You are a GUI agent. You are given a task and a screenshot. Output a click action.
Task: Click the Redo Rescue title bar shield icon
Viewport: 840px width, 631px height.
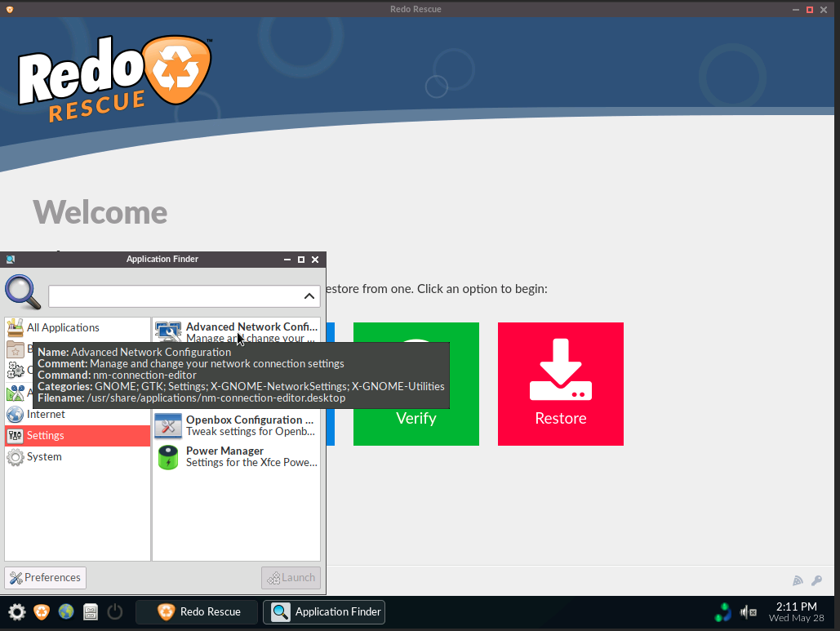[10, 9]
